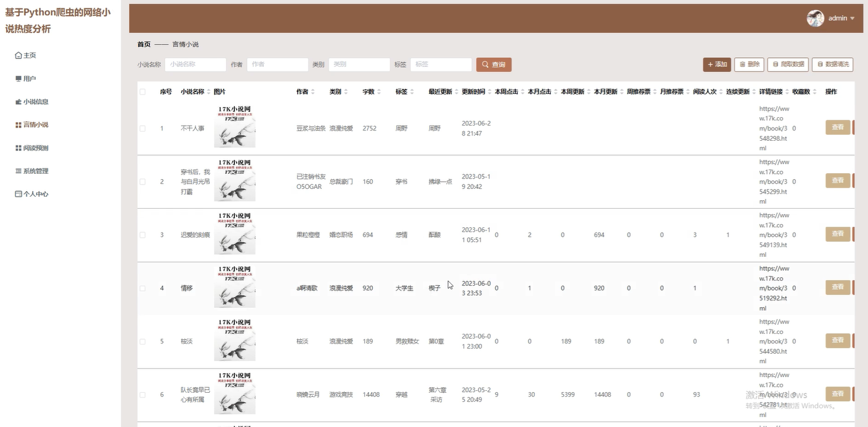Check the row checkbox for 队长竟早已心有所属
868x427 pixels.
click(x=142, y=395)
